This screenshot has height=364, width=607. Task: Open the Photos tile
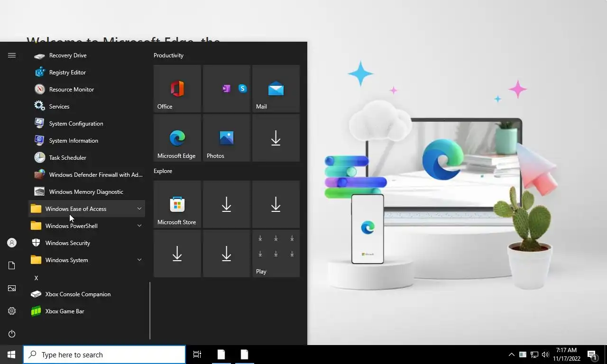coord(227,138)
